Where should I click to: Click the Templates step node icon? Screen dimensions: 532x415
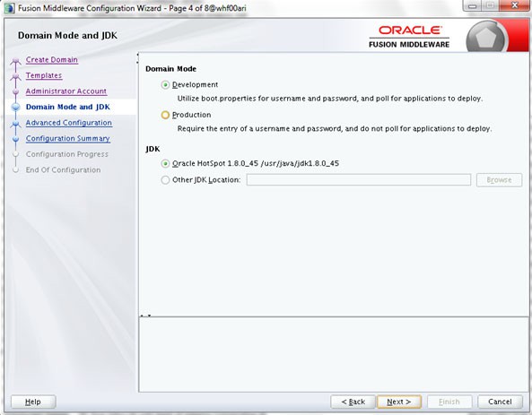tap(15, 76)
